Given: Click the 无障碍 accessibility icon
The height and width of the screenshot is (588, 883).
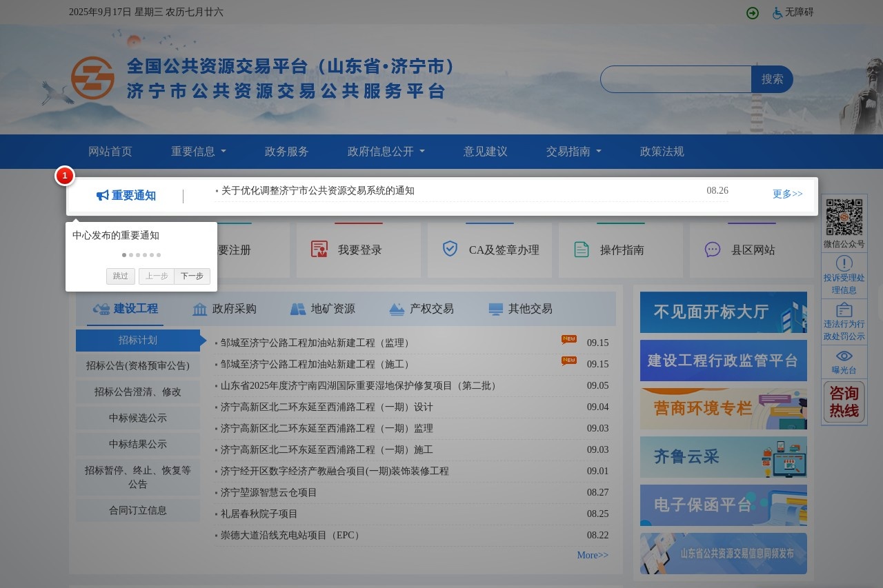Looking at the screenshot, I should [x=777, y=12].
